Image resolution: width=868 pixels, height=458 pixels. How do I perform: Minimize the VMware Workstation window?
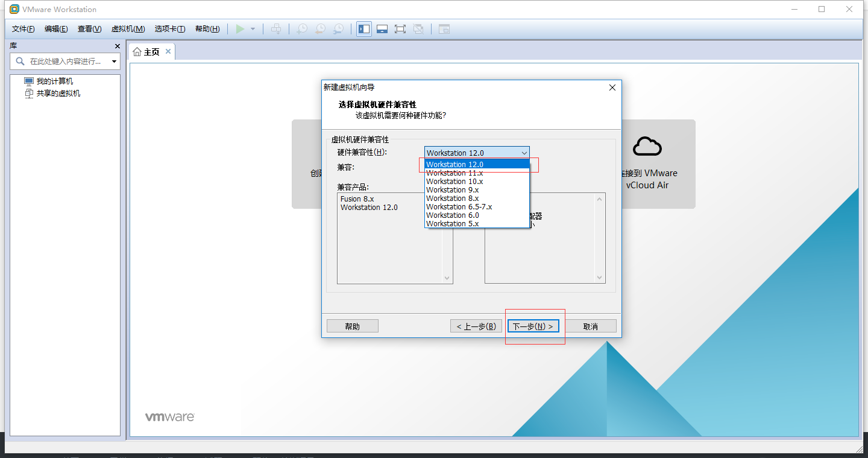point(794,9)
